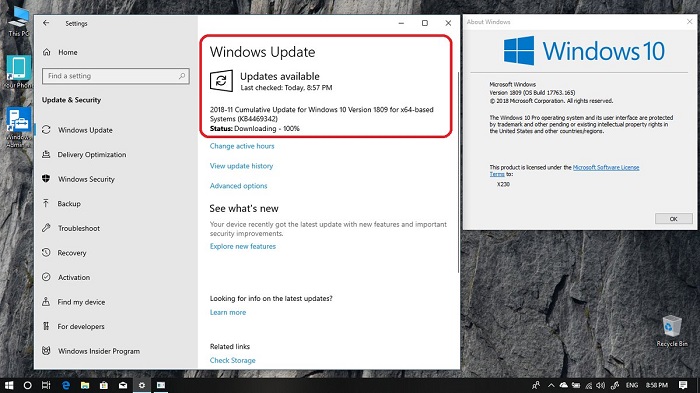The width and height of the screenshot is (700, 393).
Task: Minimize the Settings window
Action: pos(401,23)
